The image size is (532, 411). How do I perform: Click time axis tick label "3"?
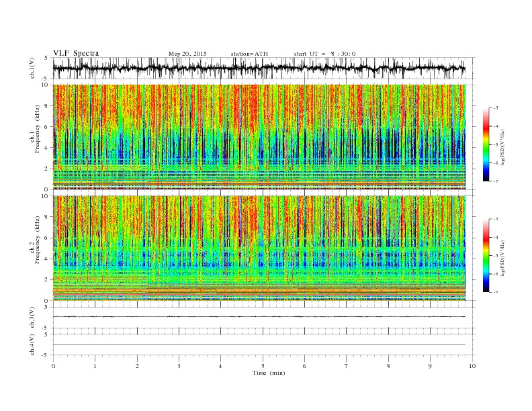179,366
